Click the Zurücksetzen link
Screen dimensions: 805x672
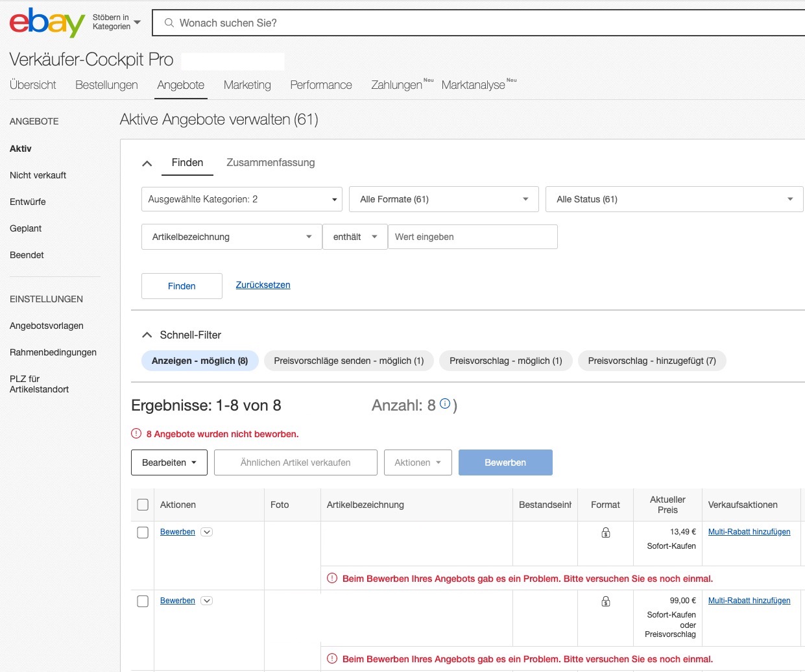(263, 285)
